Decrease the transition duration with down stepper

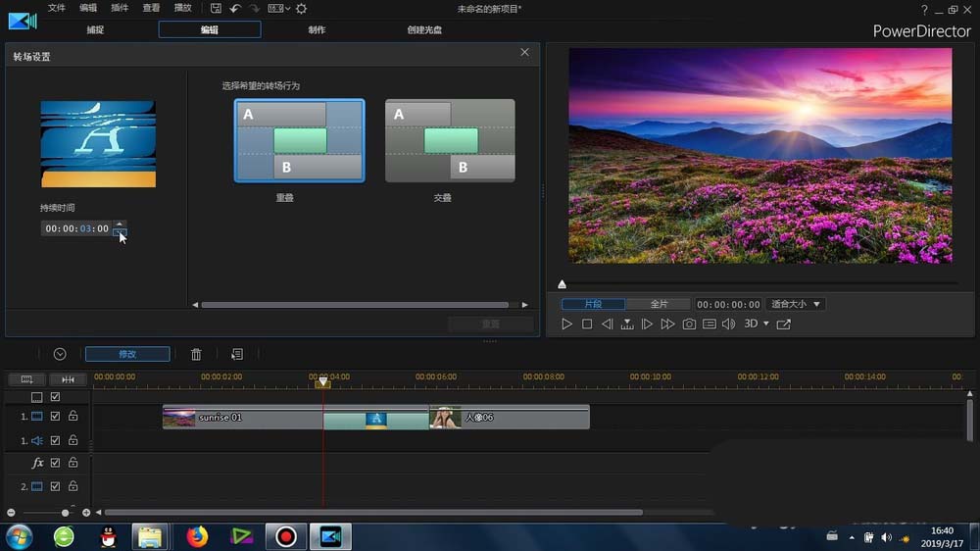click(x=120, y=232)
